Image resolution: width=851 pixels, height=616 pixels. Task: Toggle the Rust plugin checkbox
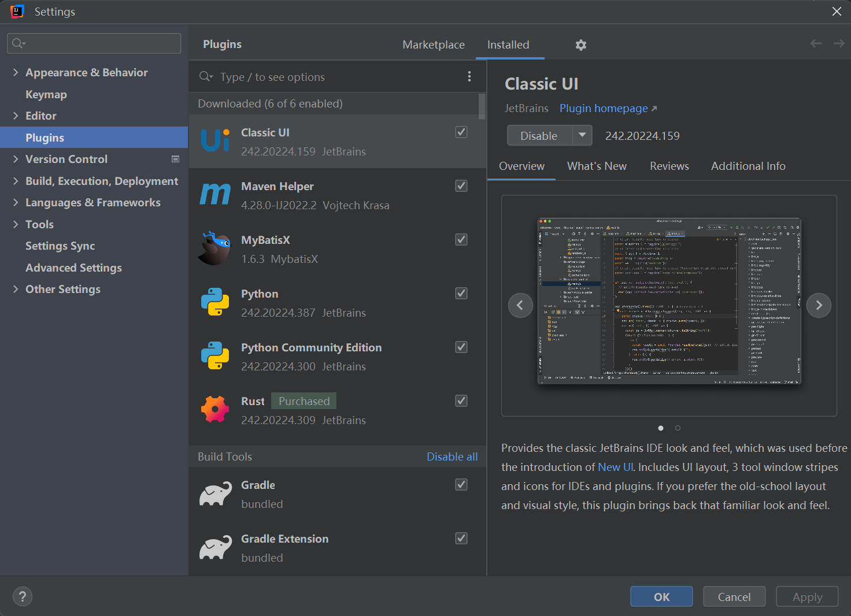[x=461, y=400]
